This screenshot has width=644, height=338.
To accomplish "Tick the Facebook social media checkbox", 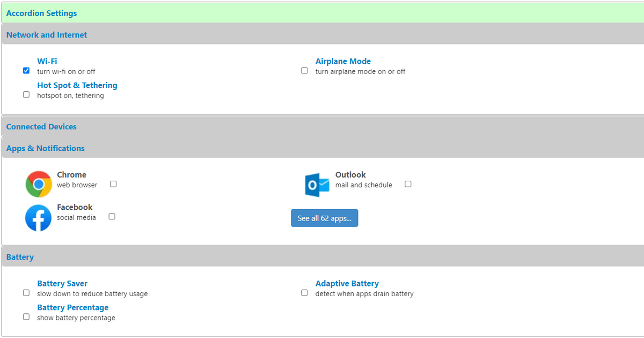I will coord(112,217).
